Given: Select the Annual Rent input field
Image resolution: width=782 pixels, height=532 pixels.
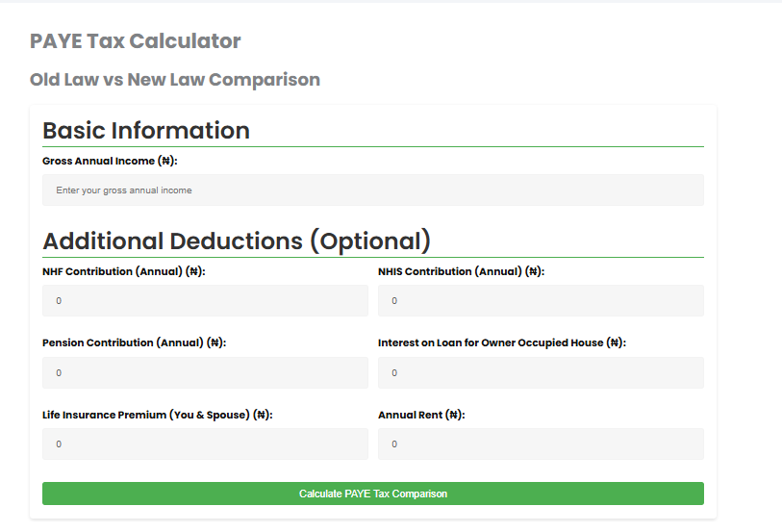Looking at the screenshot, I should pos(541,443).
